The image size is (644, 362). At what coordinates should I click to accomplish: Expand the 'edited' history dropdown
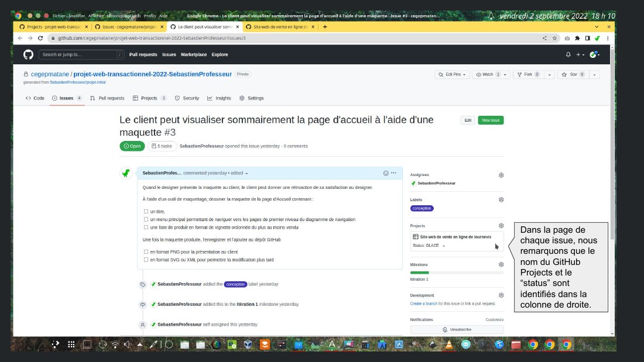pyautogui.click(x=239, y=173)
